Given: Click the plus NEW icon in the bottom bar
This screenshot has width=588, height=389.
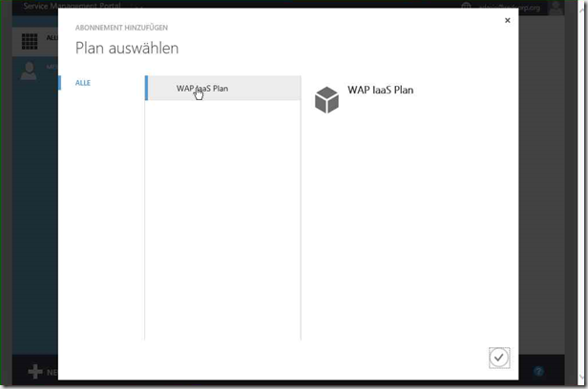Looking at the screenshot, I should click(x=35, y=372).
